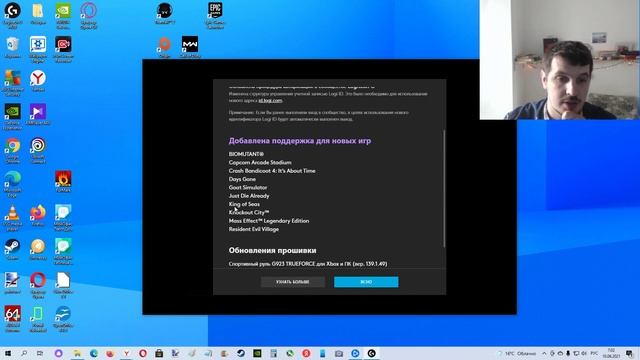
Task: Launch the purple play-arrow video app
Action: pos(38,114)
